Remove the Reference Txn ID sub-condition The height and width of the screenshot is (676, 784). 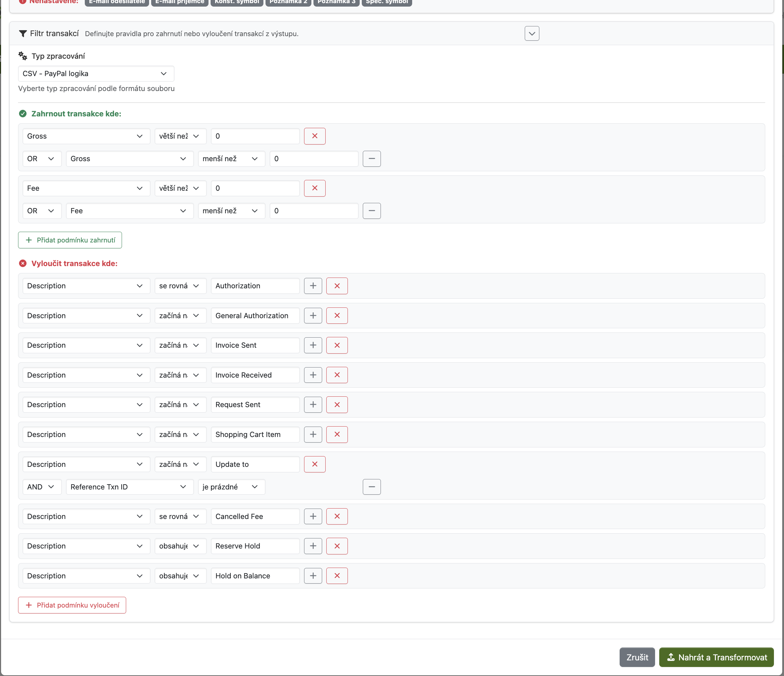click(x=371, y=487)
